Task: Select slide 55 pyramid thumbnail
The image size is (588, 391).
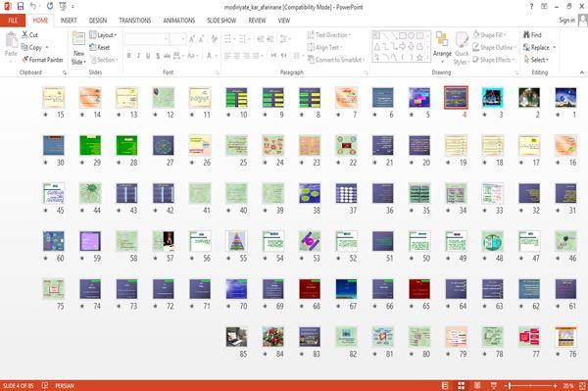Action: pyautogui.click(x=236, y=241)
